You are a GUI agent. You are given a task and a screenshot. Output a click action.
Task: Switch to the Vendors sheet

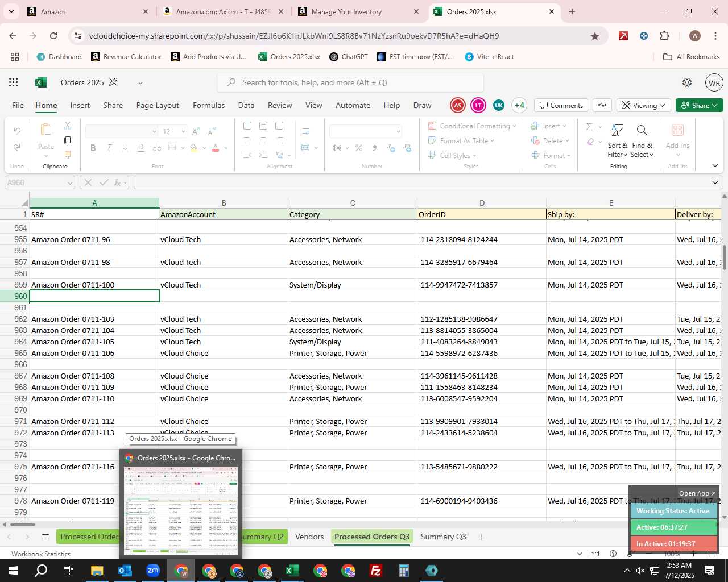309,537
